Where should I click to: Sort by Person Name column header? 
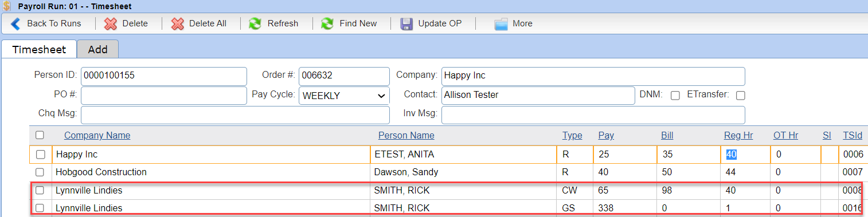(406, 136)
